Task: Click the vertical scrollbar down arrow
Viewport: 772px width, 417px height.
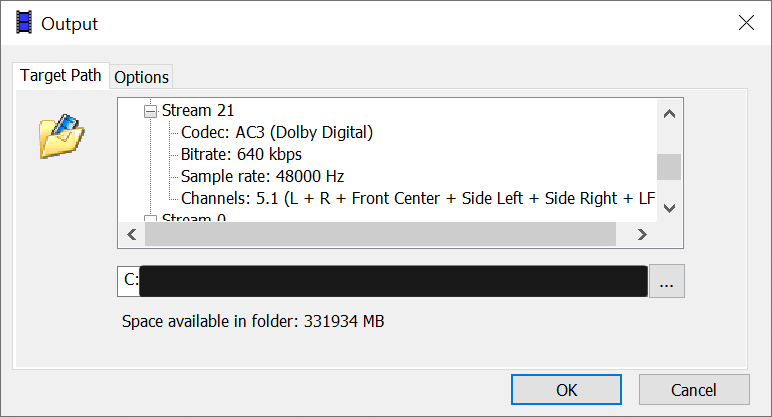Action: 669,207
